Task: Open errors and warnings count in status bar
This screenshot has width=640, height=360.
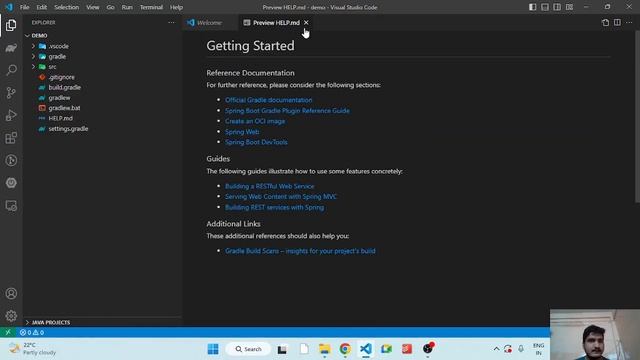Action: coord(32,332)
